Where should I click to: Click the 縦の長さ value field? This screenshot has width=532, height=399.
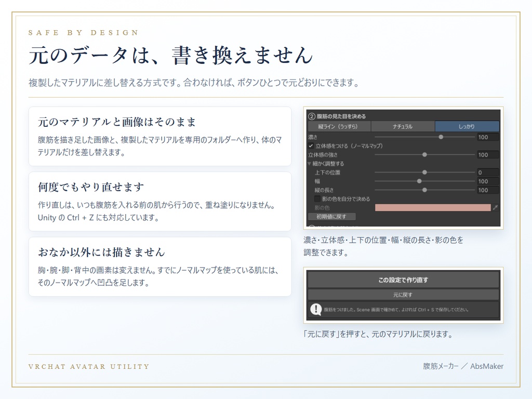click(488, 190)
